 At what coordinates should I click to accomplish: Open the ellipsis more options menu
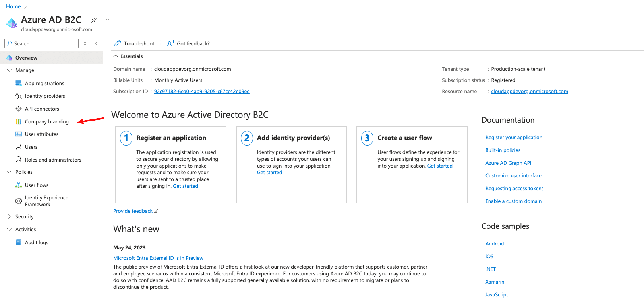click(107, 20)
